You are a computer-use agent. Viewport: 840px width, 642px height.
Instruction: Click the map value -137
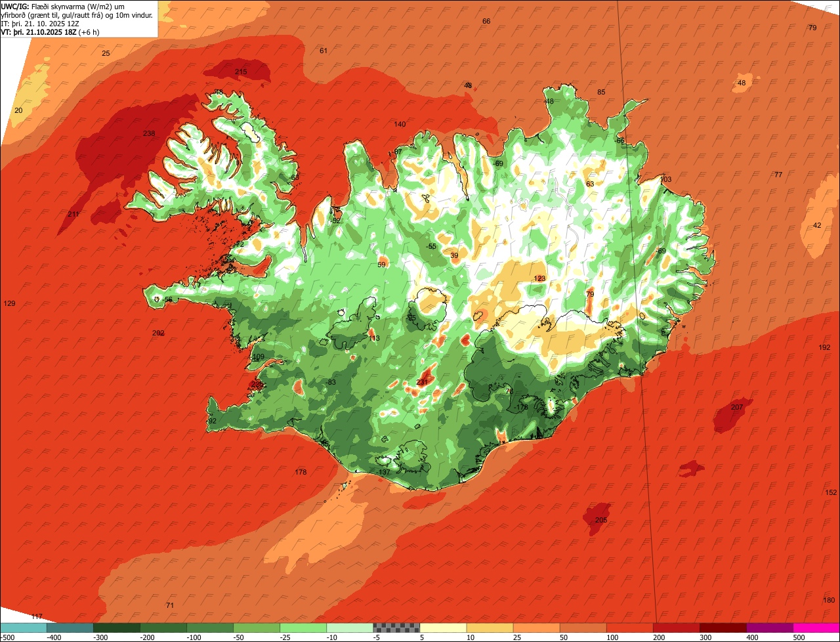click(384, 473)
